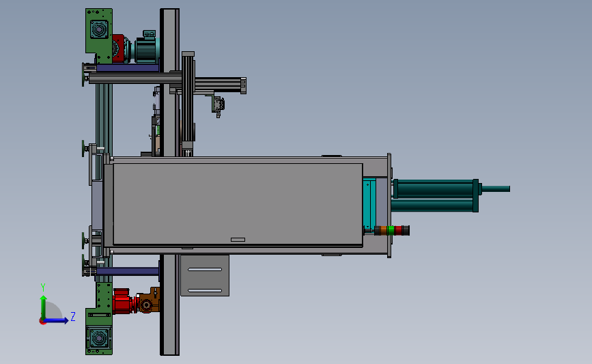Select the large gray cover plate in the model

coord(238,204)
